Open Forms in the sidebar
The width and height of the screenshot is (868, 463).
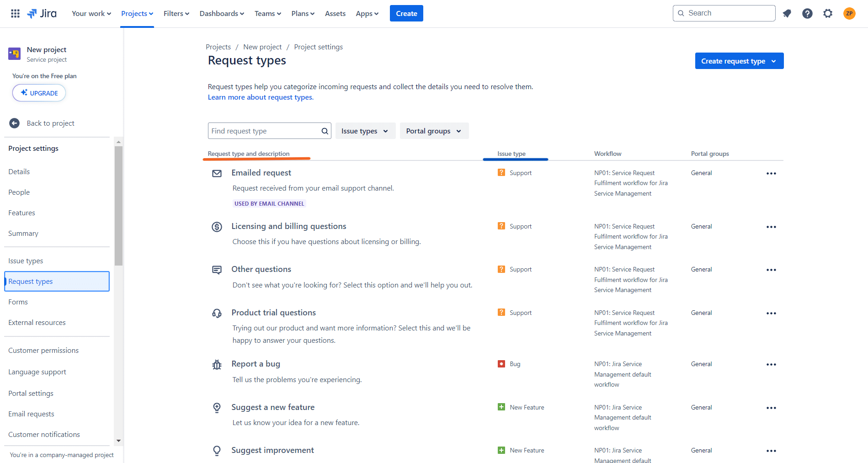18,302
